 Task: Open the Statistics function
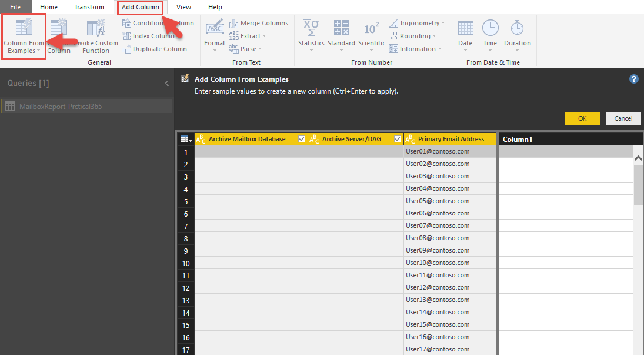click(311, 37)
